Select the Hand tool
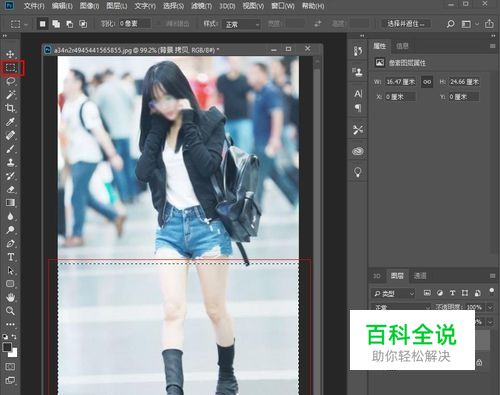The image size is (500, 395). point(10,297)
